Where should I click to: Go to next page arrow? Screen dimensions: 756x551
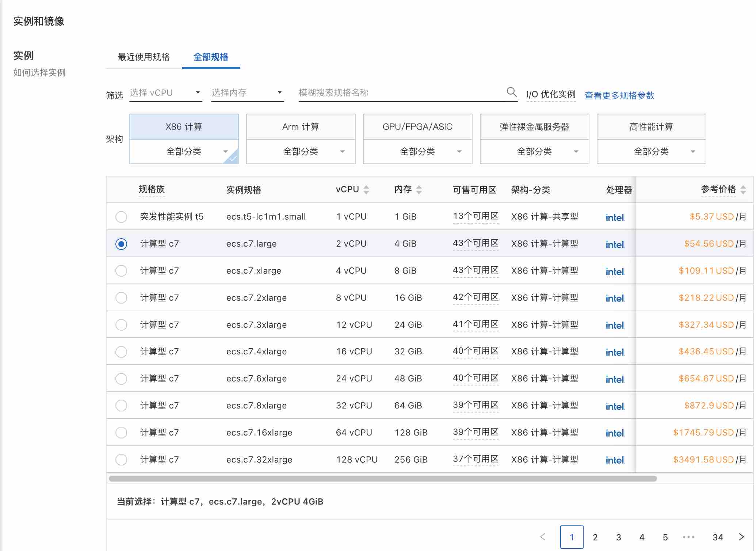pyautogui.click(x=741, y=537)
